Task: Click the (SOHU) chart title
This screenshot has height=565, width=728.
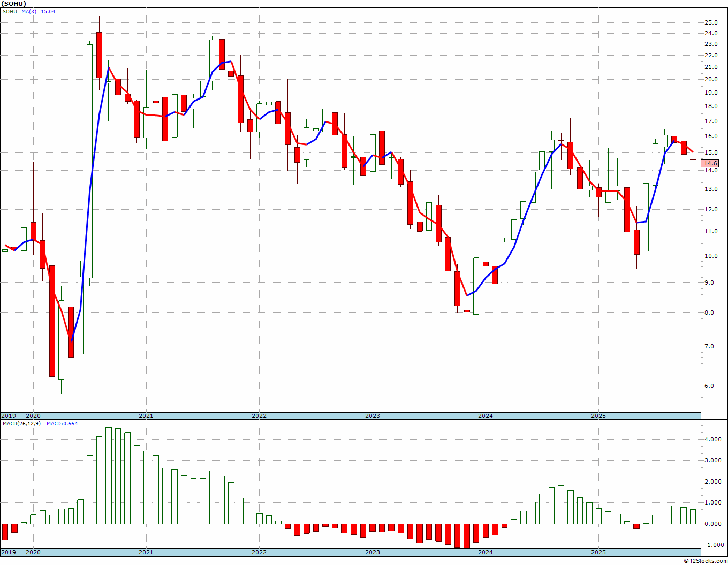Action: (x=14, y=4)
